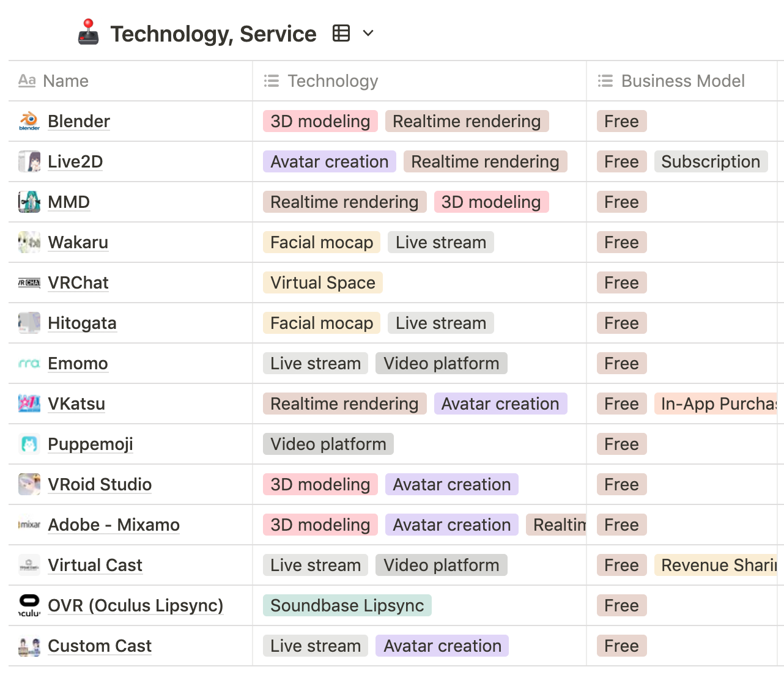Screen dimensions: 784x675
Task: Click the Technology column header
Action: 420,81
